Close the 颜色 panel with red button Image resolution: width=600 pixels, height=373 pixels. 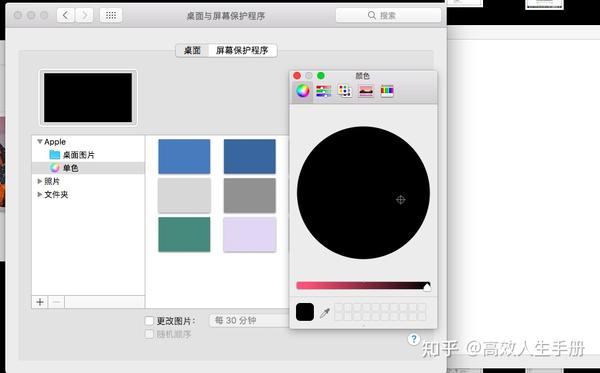[x=297, y=75]
